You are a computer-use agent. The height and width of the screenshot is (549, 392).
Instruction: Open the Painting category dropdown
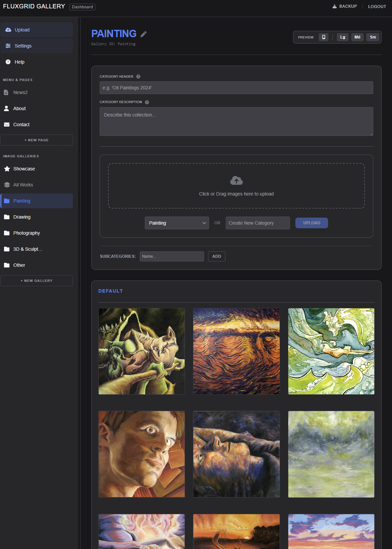177,223
